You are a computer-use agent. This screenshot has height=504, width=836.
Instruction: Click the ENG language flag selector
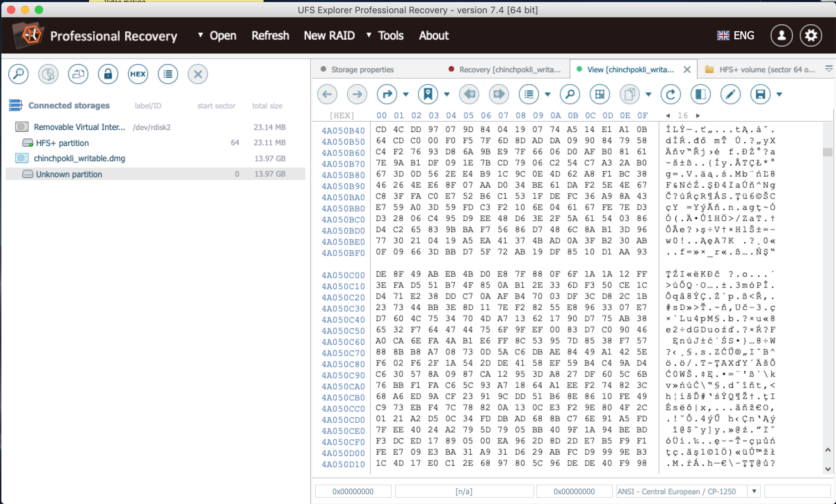735,35
